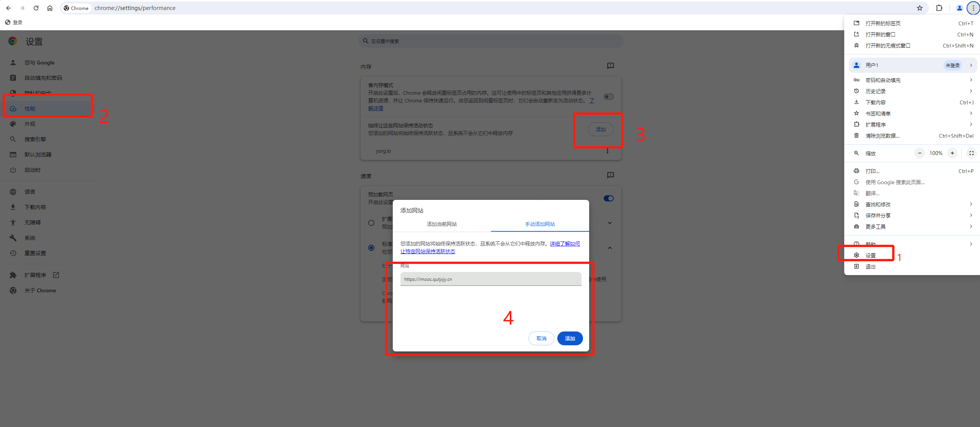The image size is (980, 427).
Task: Click the reload page icon
Action: (36, 8)
